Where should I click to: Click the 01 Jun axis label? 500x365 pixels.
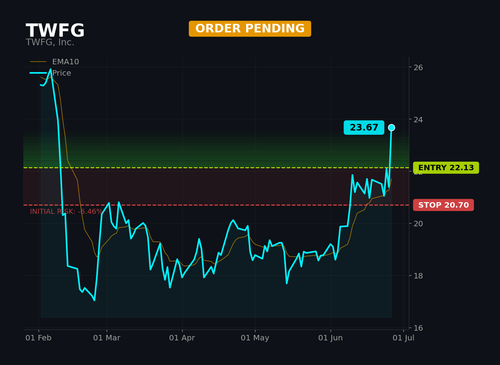[x=330, y=338]
